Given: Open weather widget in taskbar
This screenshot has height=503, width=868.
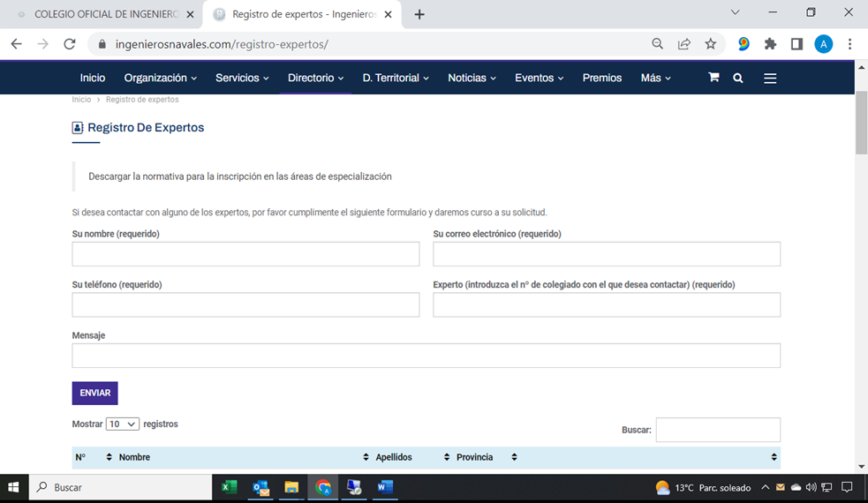Looking at the screenshot, I should (703, 487).
